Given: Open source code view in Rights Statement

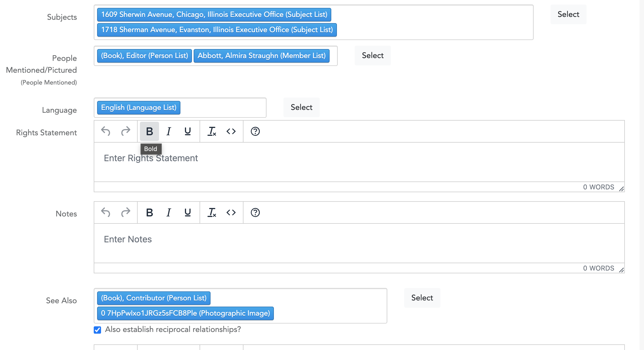Looking at the screenshot, I should pos(231,131).
